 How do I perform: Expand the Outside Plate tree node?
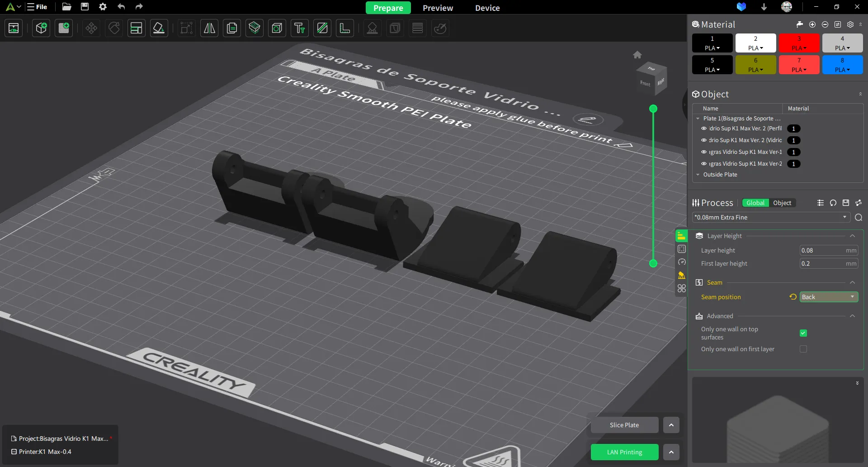pos(698,175)
